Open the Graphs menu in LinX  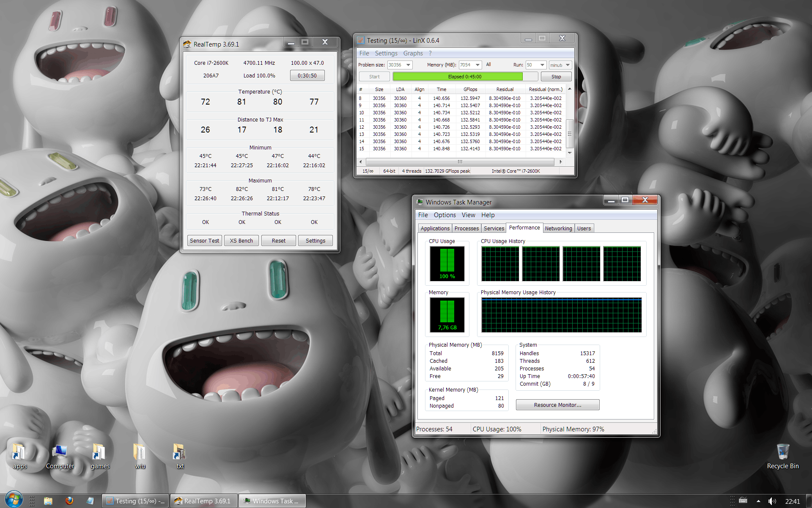pos(413,53)
